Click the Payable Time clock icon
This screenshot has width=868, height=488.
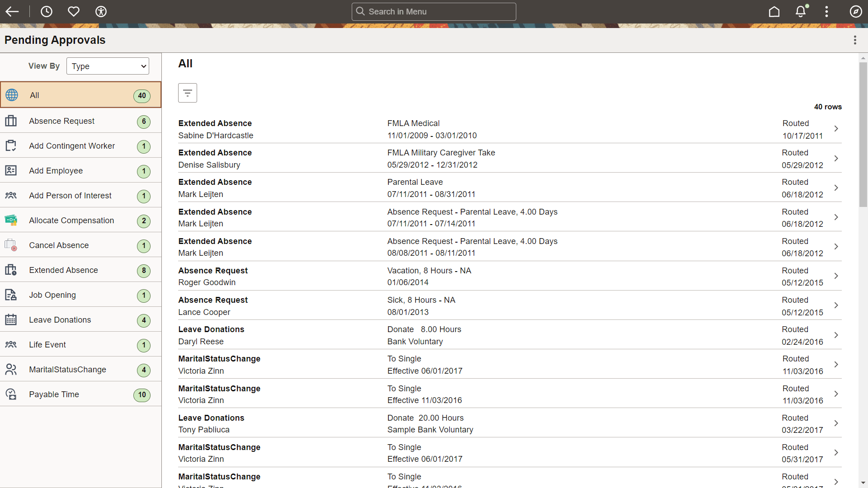[x=11, y=394]
